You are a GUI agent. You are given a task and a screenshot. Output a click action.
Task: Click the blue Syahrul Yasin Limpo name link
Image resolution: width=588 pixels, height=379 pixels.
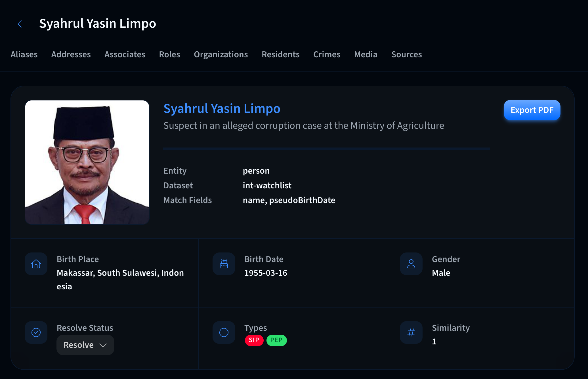(222, 109)
